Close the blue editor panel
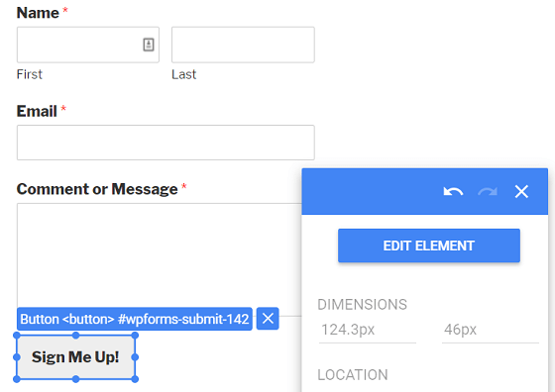Screen dimensions: 555x392 (x=521, y=192)
